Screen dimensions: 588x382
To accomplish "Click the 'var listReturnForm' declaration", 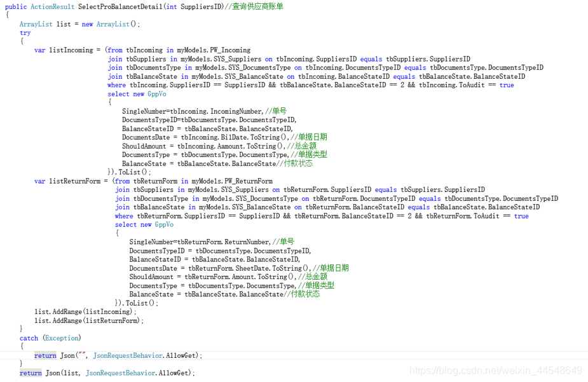I will click(x=67, y=181).
